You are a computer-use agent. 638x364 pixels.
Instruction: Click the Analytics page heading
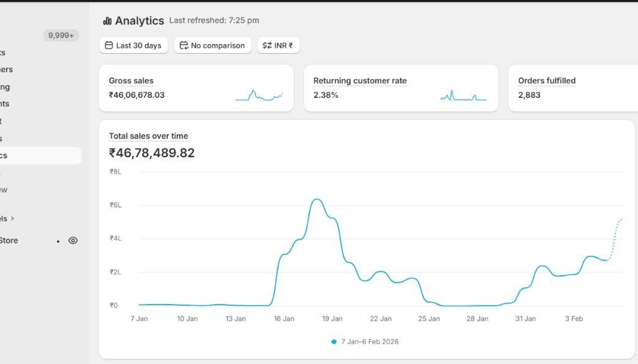pyautogui.click(x=139, y=21)
